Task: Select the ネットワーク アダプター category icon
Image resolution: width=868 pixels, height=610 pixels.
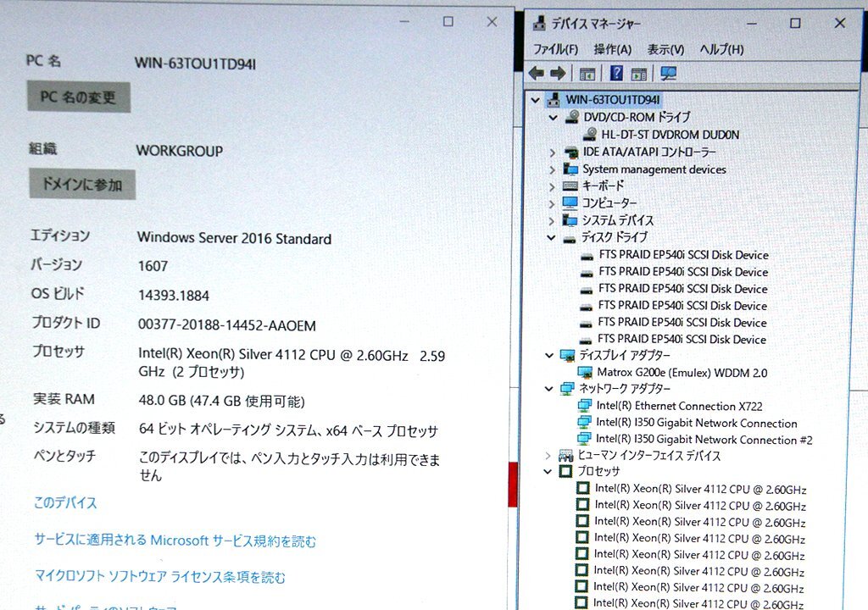Action: click(567, 389)
